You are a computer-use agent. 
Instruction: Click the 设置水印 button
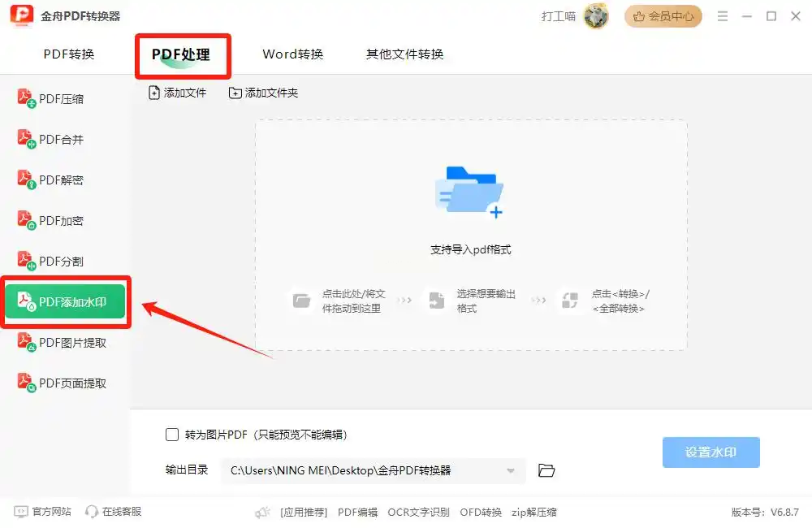(x=711, y=452)
